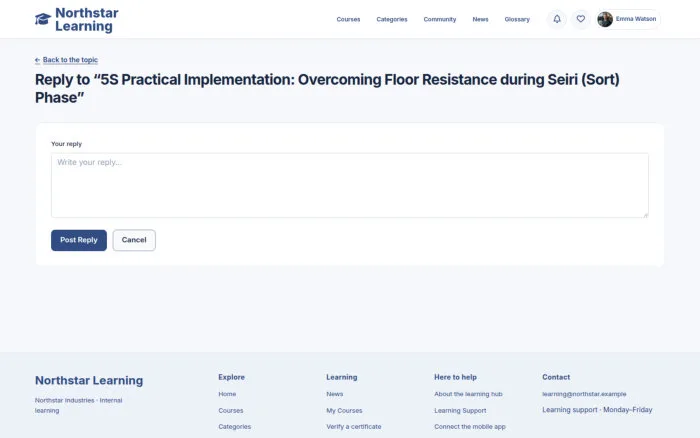Click the Your reply label
This screenshot has height=438, width=700.
tap(67, 144)
